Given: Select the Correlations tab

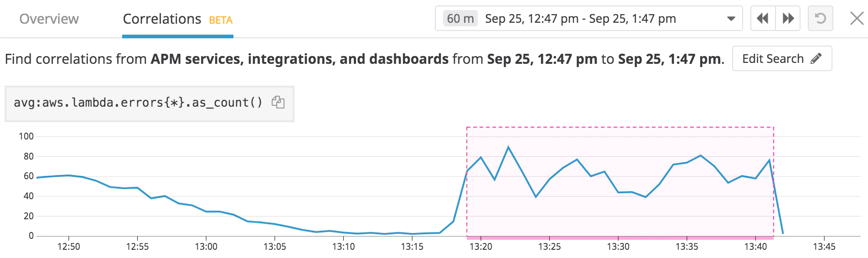Looking at the screenshot, I should coord(162,19).
